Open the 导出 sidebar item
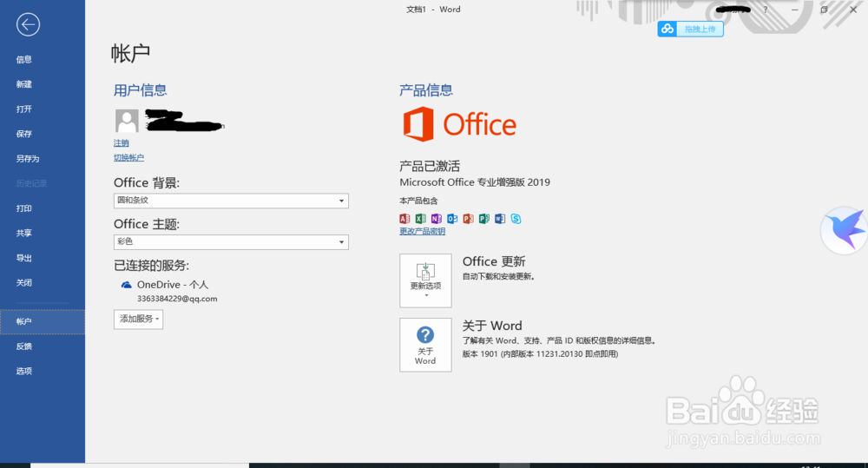 coord(43,258)
